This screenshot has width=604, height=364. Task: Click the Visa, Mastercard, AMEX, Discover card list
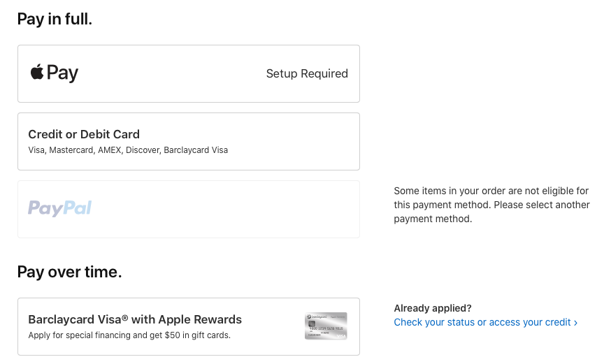[x=128, y=150]
